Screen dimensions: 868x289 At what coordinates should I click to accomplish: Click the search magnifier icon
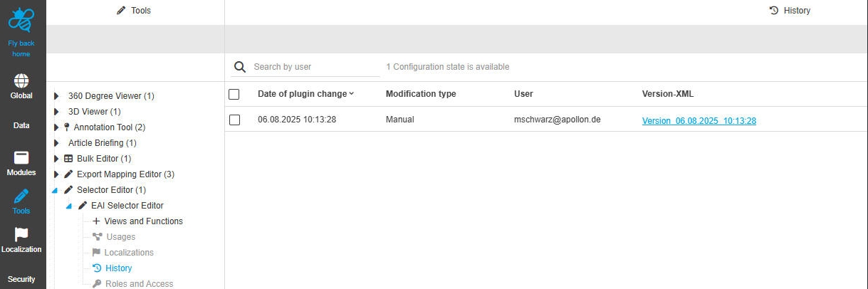[240, 67]
